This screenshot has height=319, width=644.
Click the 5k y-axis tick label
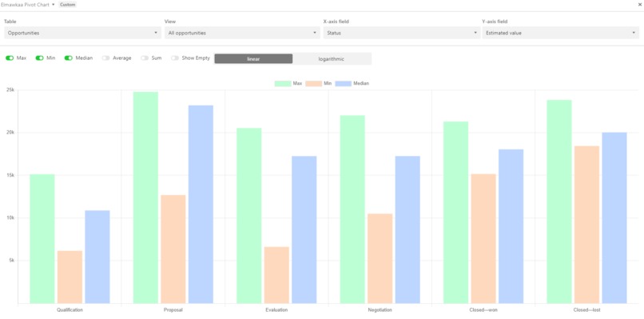click(x=11, y=261)
